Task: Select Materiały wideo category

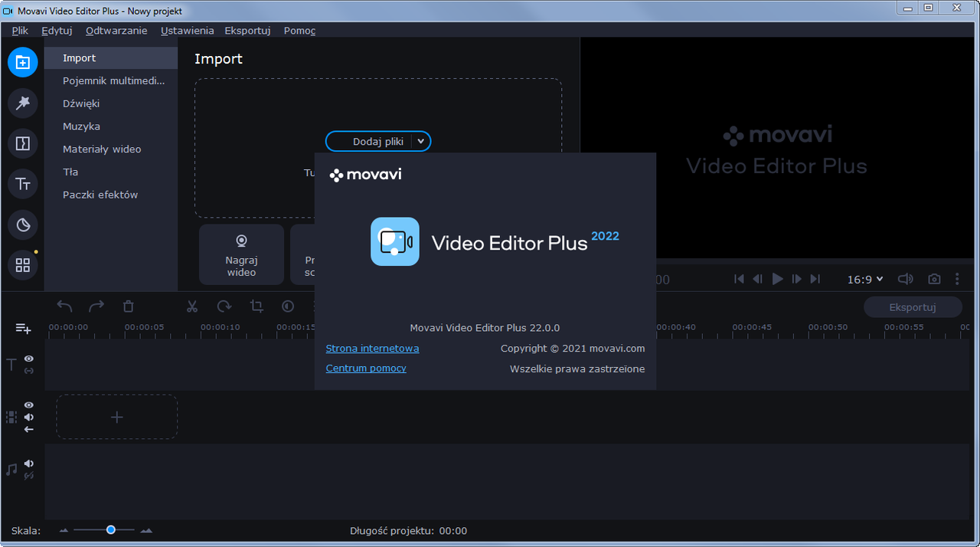Action: pyautogui.click(x=111, y=149)
